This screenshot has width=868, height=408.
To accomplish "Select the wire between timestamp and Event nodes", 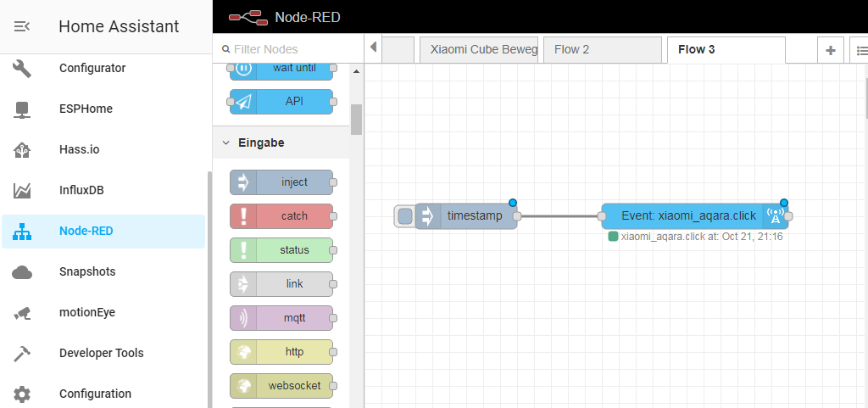I will tap(559, 216).
